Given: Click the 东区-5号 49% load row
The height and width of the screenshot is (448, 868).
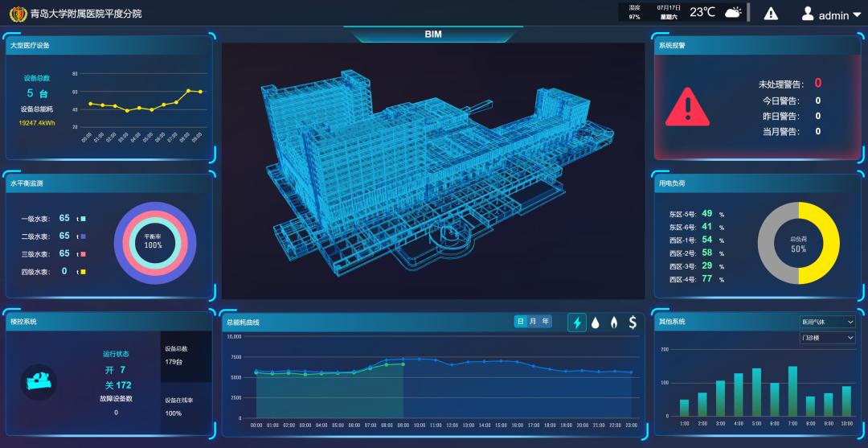Looking at the screenshot, I should tap(697, 214).
